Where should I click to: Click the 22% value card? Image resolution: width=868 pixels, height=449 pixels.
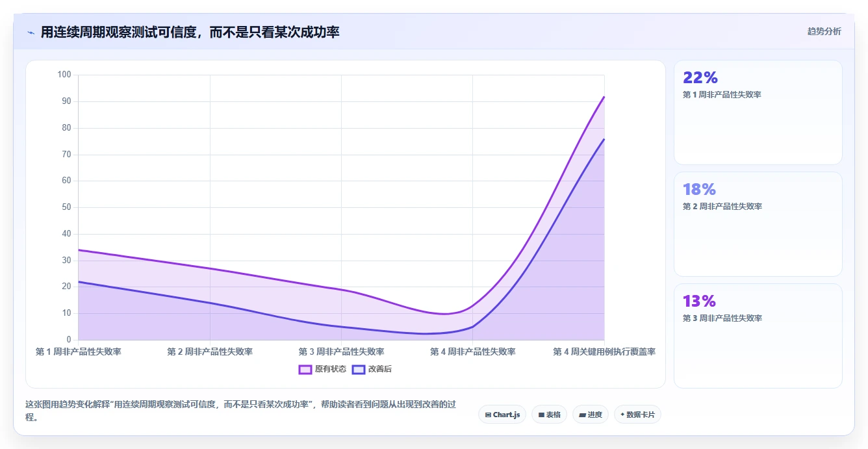[758, 112]
